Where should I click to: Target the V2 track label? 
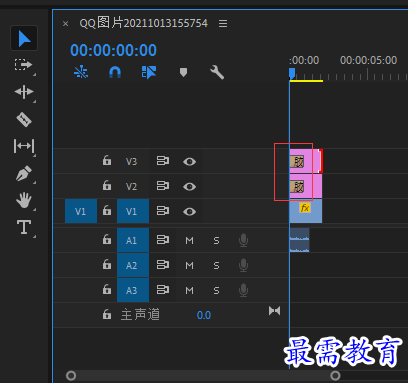(x=131, y=187)
